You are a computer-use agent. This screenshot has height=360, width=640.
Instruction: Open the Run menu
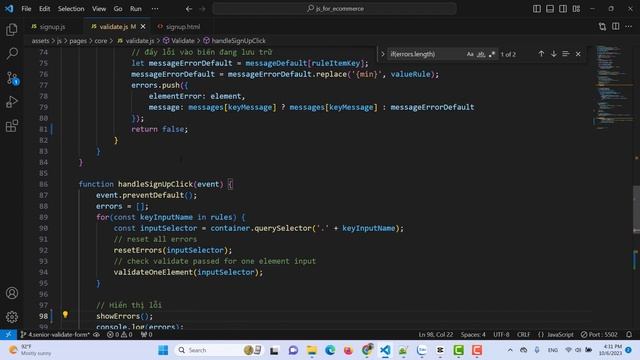tap(136, 9)
